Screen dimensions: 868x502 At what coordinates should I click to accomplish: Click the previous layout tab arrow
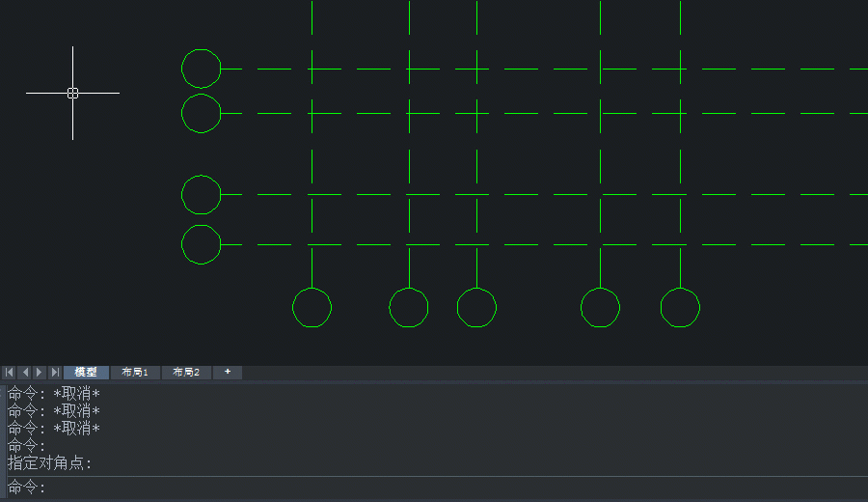25,373
